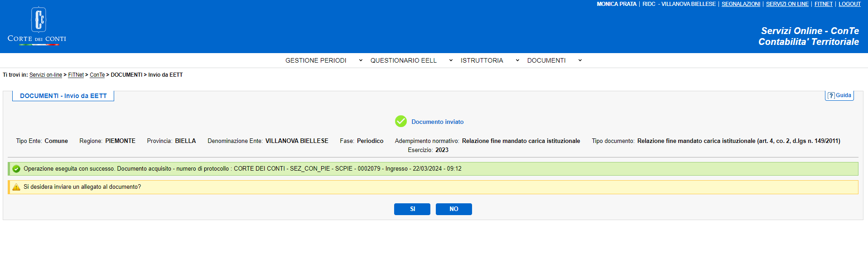Open the DOCUMENTI menu item

pyautogui.click(x=546, y=60)
